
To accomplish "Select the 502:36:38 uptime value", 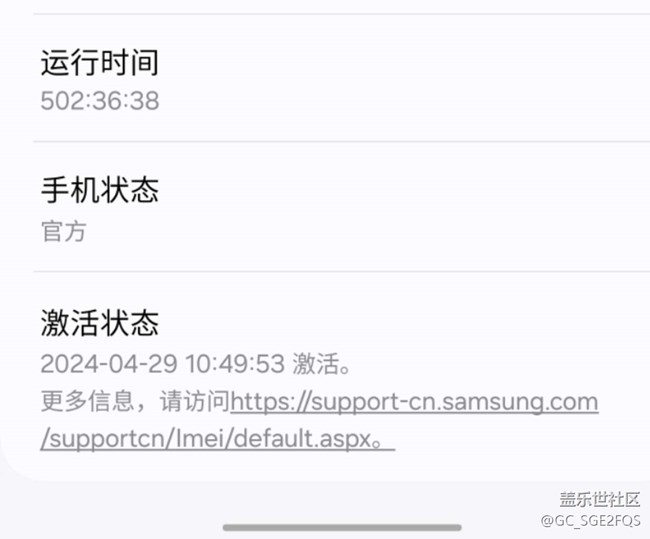I will [x=100, y=101].
